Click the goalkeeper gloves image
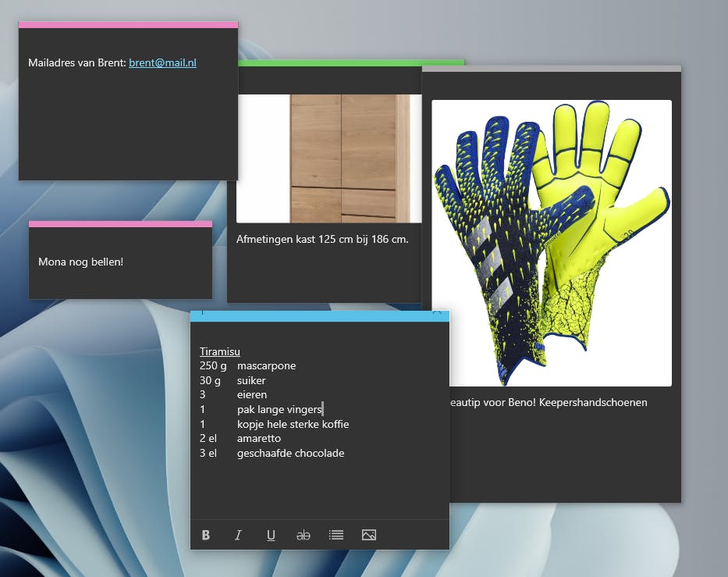The height and width of the screenshot is (577, 728). pos(552,243)
